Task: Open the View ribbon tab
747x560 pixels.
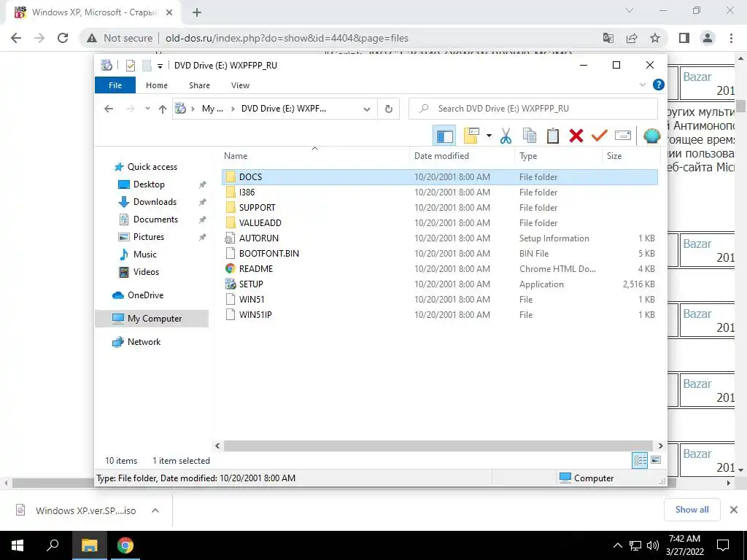Action: coord(240,85)
